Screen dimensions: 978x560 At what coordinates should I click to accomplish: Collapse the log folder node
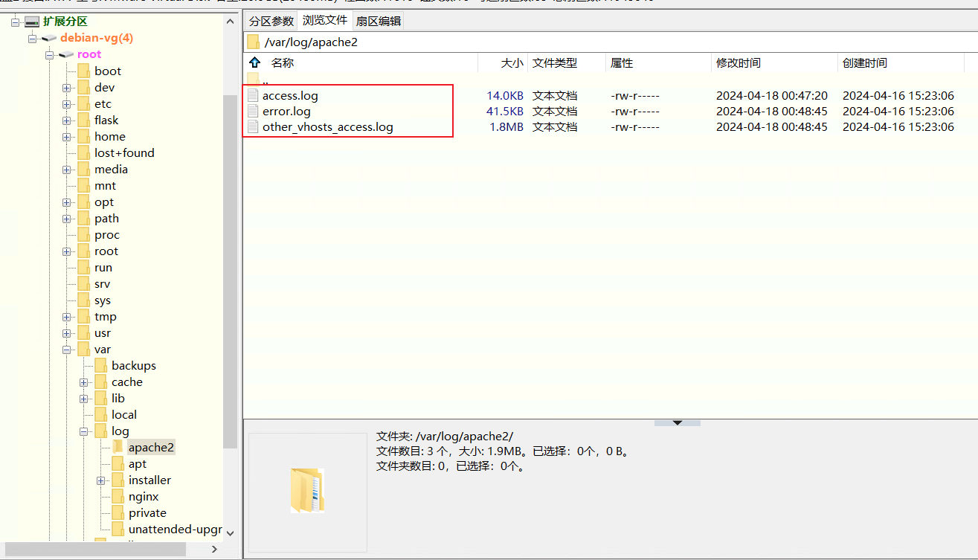tap(84, 431)
